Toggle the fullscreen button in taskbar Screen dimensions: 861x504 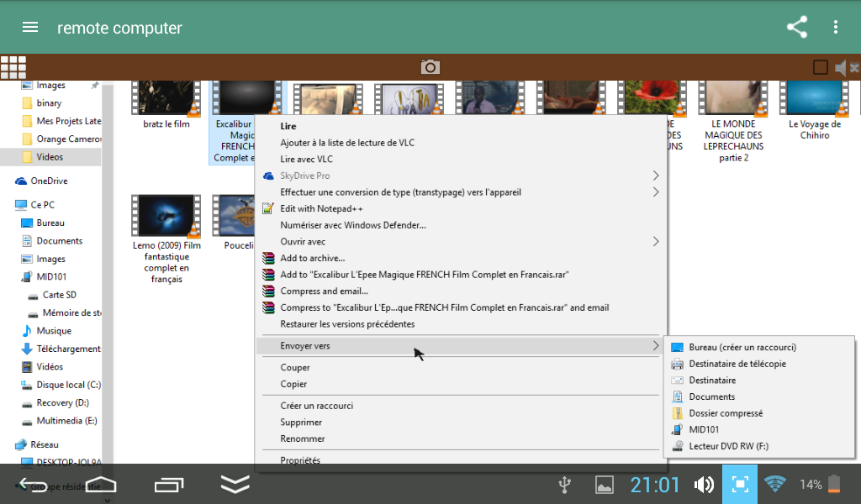click(740, 484)
